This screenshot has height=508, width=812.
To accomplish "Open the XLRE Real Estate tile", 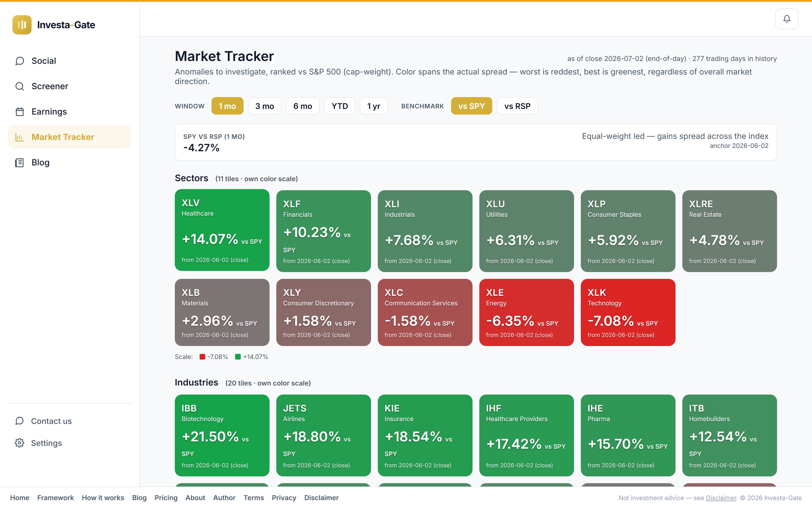I will coord(729,231).
